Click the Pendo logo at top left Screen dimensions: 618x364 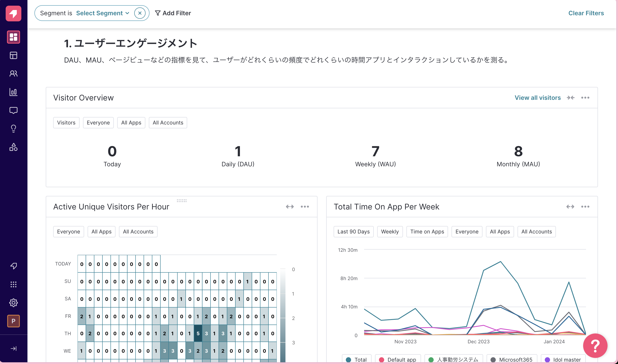coord(14,14)
